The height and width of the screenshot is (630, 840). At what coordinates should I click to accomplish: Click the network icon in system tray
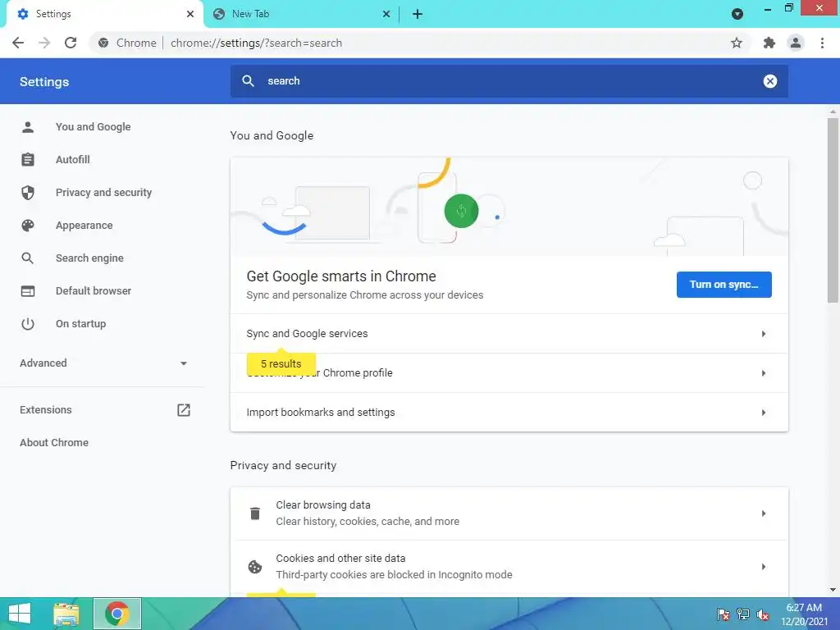click(743, 614)
